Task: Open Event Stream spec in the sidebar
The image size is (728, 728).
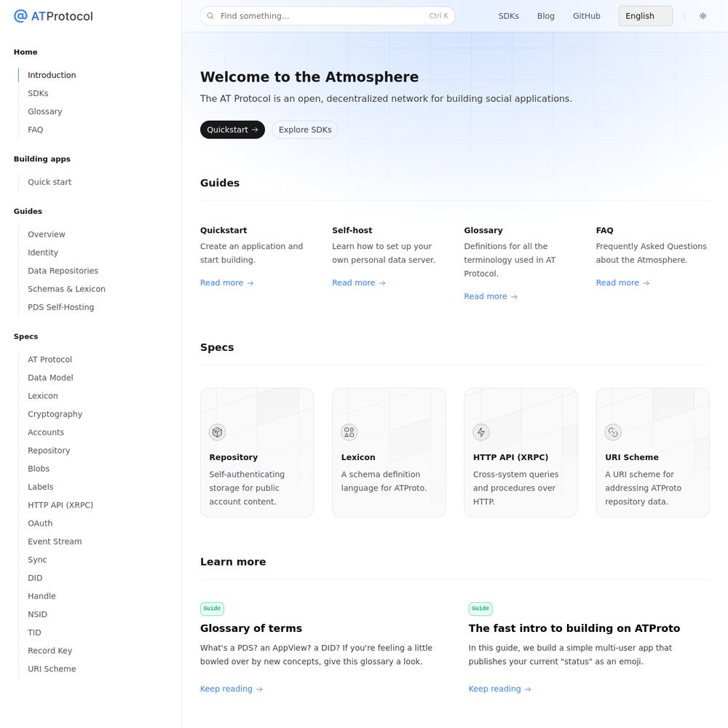Action: tap(55, 542)
